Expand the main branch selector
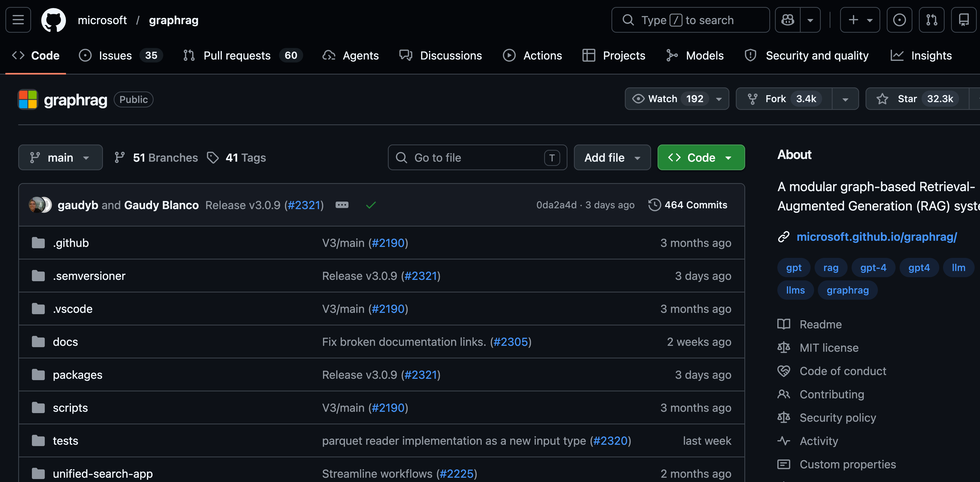This screenshot has width=980, height=482. [61, 158]
